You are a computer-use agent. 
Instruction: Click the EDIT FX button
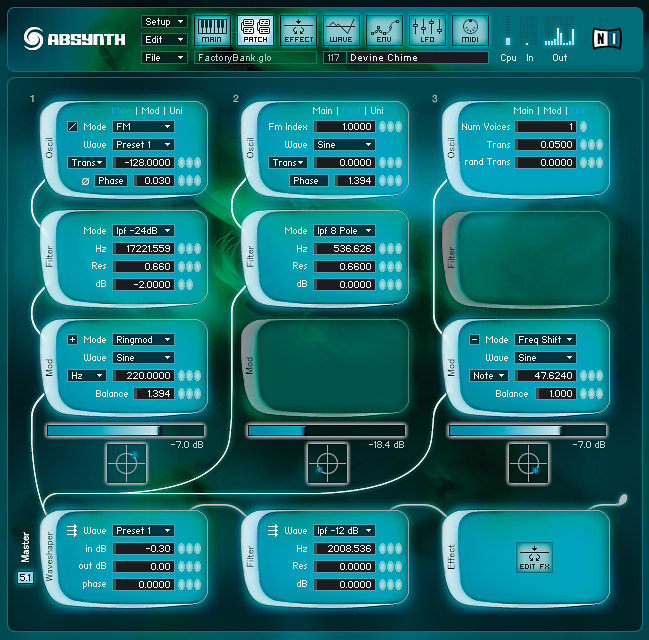click(x=534, y=557)
